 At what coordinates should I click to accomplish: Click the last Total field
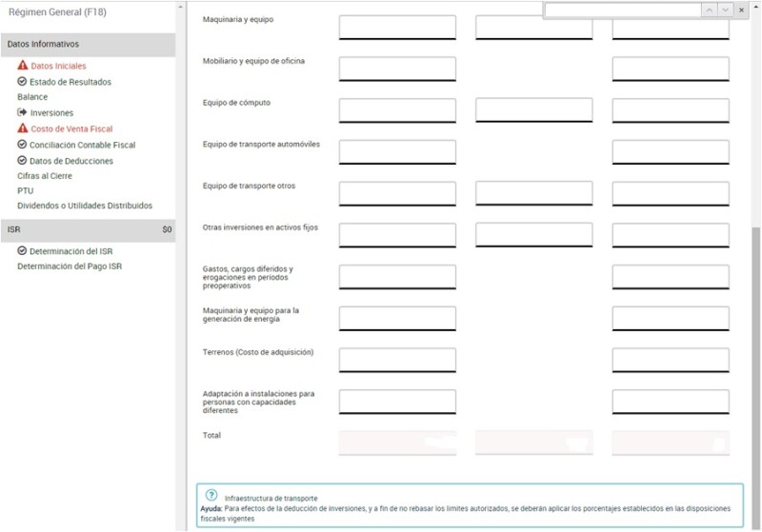coord(671,443)
